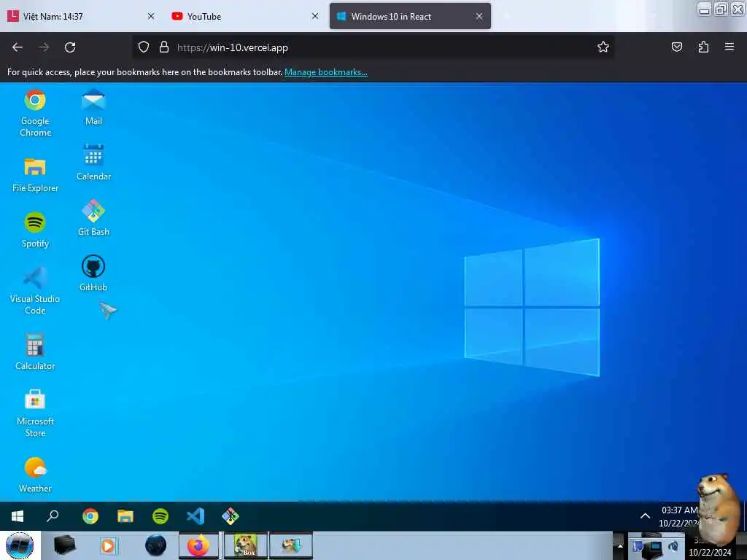Viewport: 747px width, 560px height.
Task: Launch the Spotify desktop icon
Action: pyautogui.click(x=35, y=230)
